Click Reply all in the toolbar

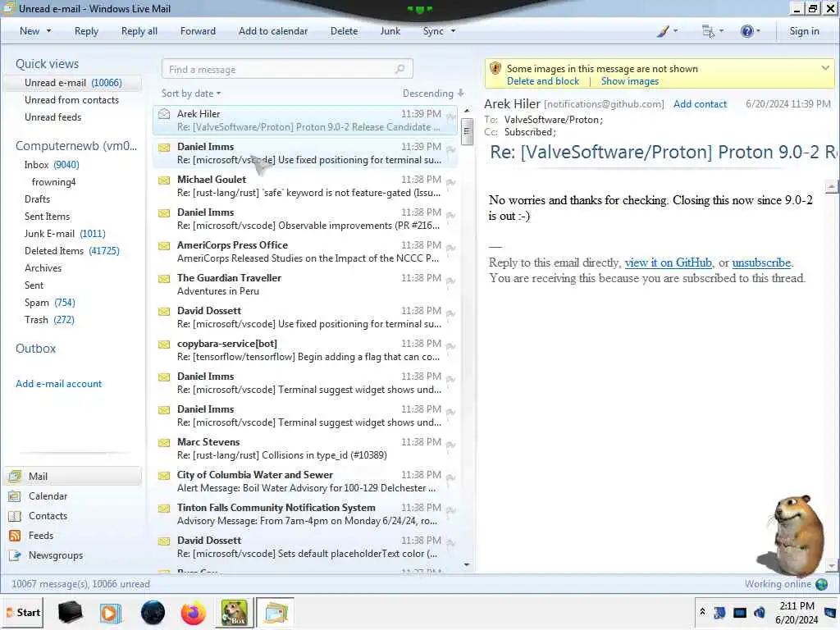pyautogui.click(x=139, y=31)
